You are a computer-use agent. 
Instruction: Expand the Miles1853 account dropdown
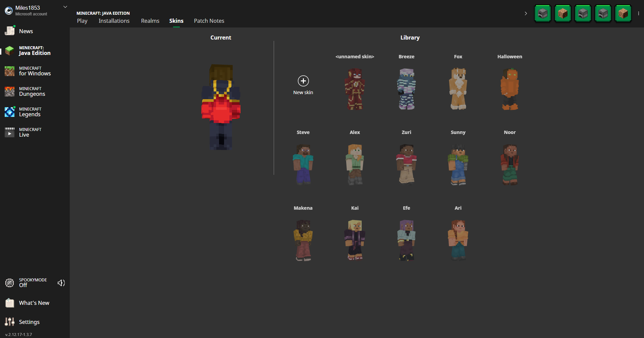click(x=65, y=7)
